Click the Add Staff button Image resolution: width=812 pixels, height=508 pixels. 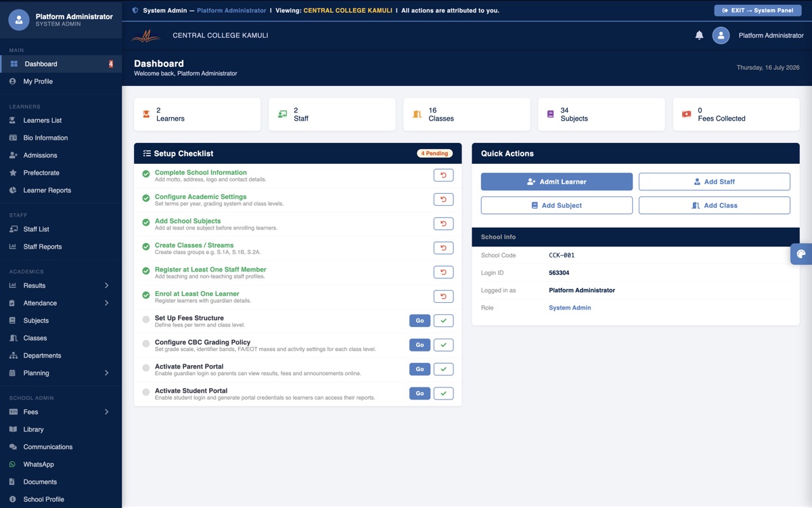coord(715,182)
